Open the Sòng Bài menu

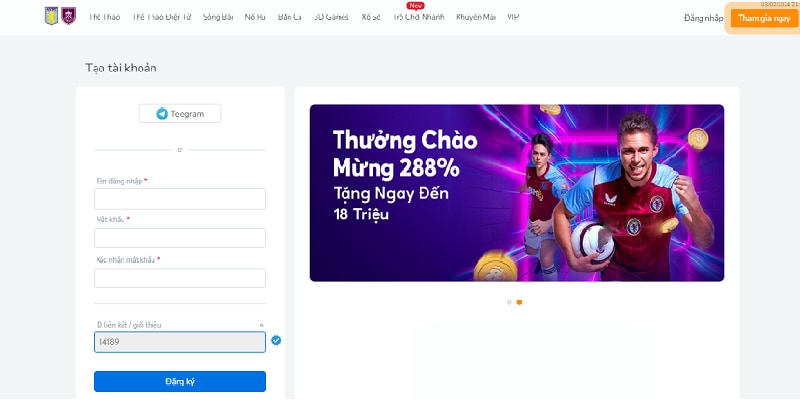[x=218, y=17]
